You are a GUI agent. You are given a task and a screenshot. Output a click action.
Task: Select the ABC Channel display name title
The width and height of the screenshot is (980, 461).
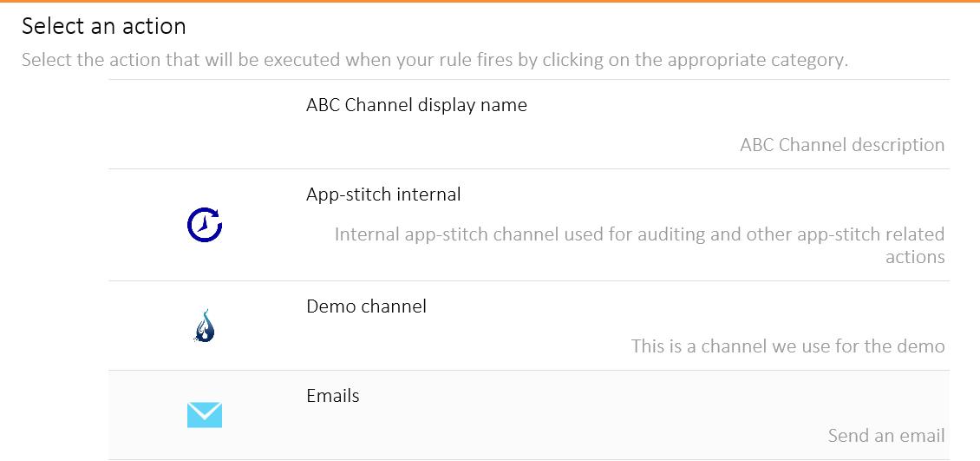(x=416, y=105)
